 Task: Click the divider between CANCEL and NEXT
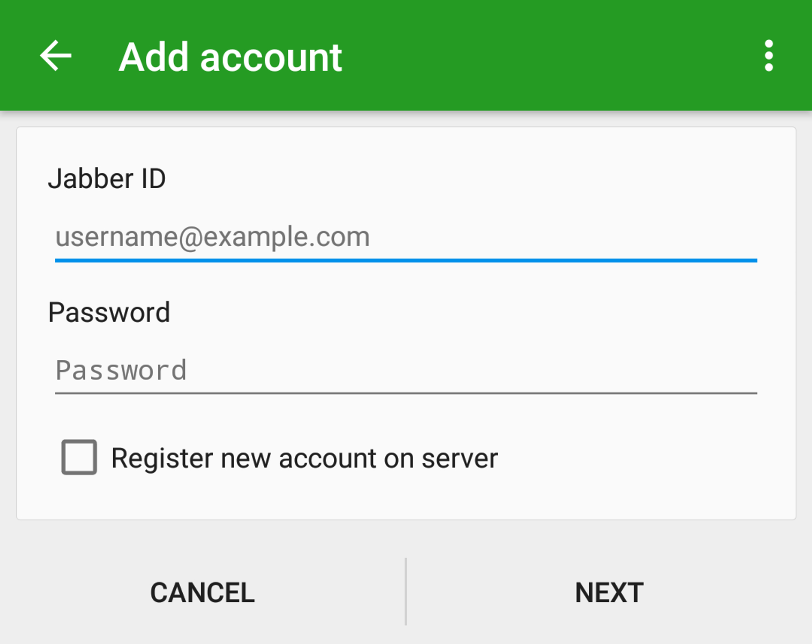pyautogui.click(x=406, y=591)
